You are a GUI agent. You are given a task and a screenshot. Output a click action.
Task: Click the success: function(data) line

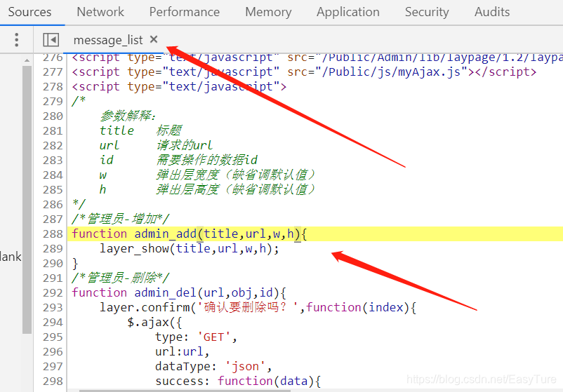[238, 381]
